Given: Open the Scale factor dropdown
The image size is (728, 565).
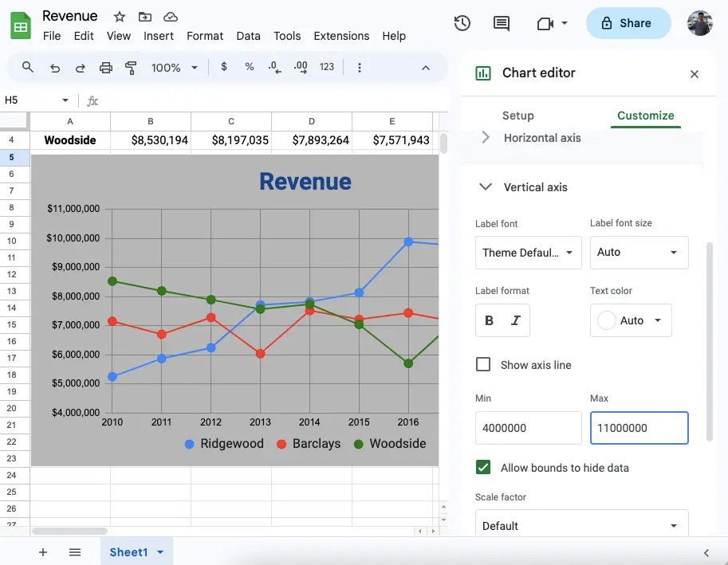Looking at the screenshot, I should (x=581, y=525).
